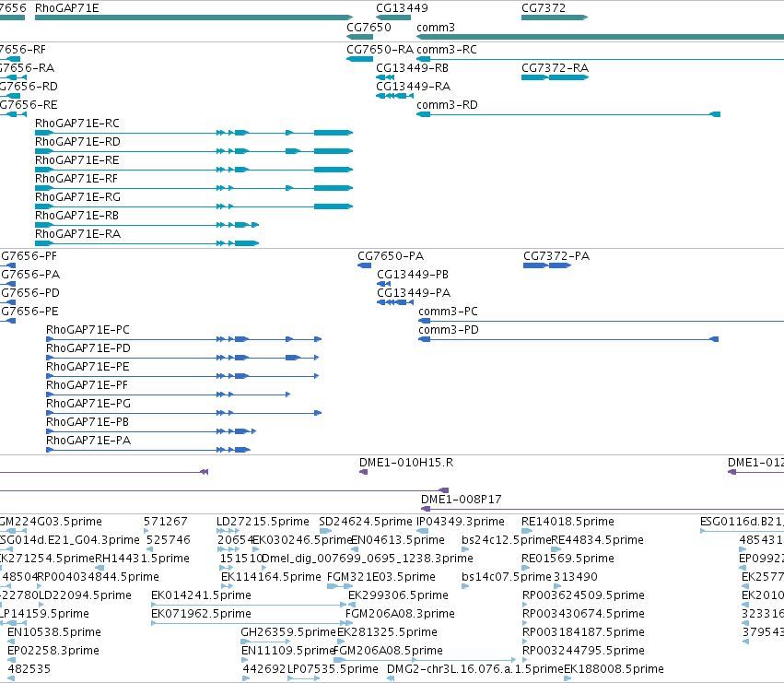
Task: Click the CG7372-RA transcript label
Action: 555,67
